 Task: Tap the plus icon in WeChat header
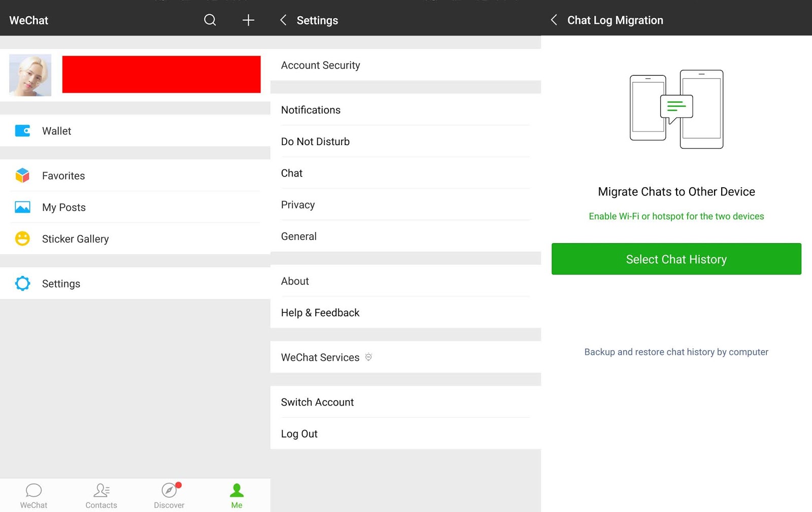click(248, 20)
